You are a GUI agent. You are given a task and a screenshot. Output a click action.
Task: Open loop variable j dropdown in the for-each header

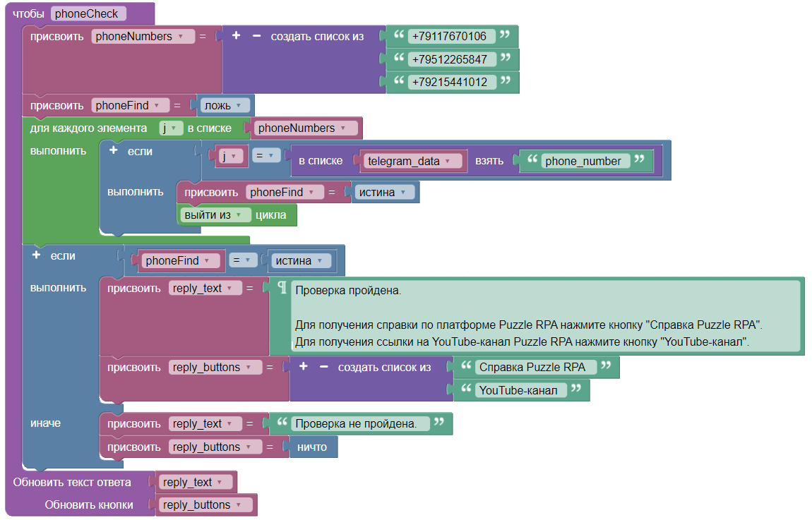click(171, 128)
